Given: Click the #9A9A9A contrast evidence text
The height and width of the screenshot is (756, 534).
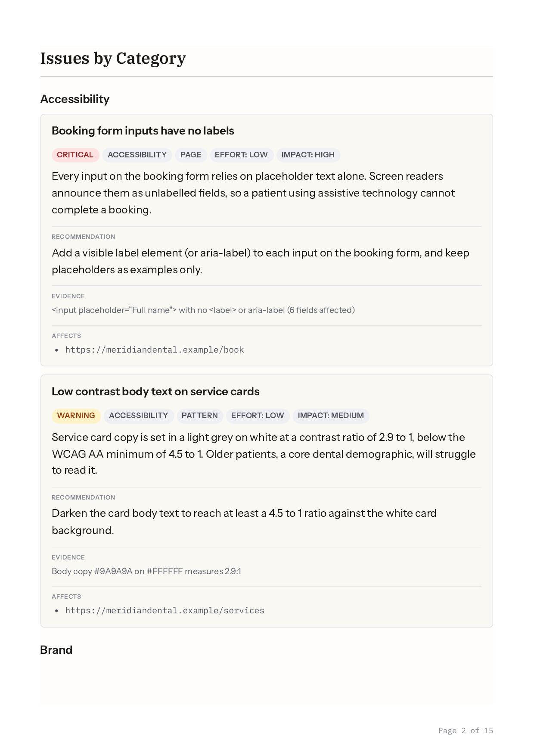Looking at the screenshot, I should coord(146,572).
